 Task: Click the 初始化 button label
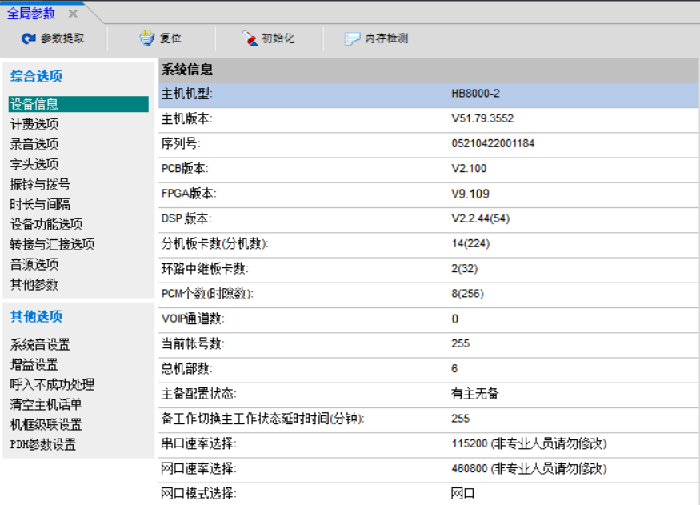(x=278, y=38)
